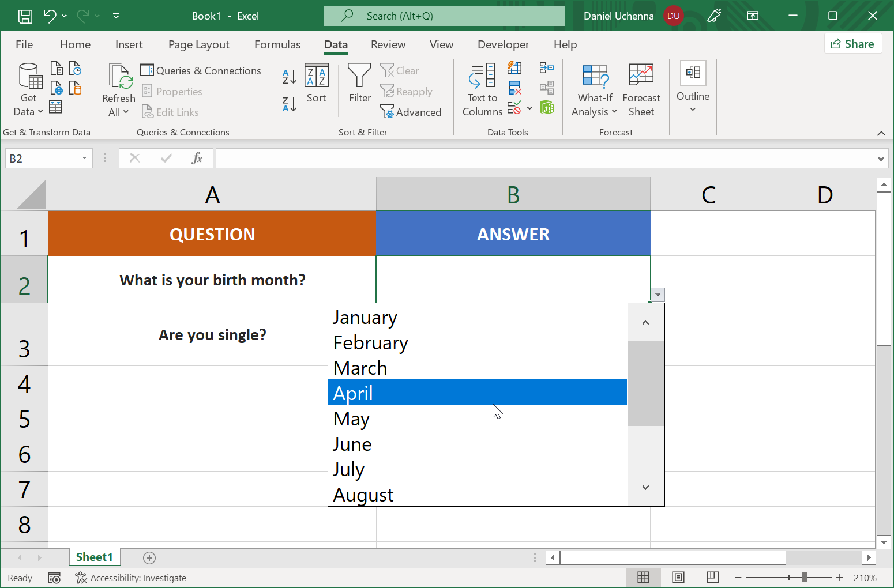Apply Data Validation to the selection

(515, 108)
